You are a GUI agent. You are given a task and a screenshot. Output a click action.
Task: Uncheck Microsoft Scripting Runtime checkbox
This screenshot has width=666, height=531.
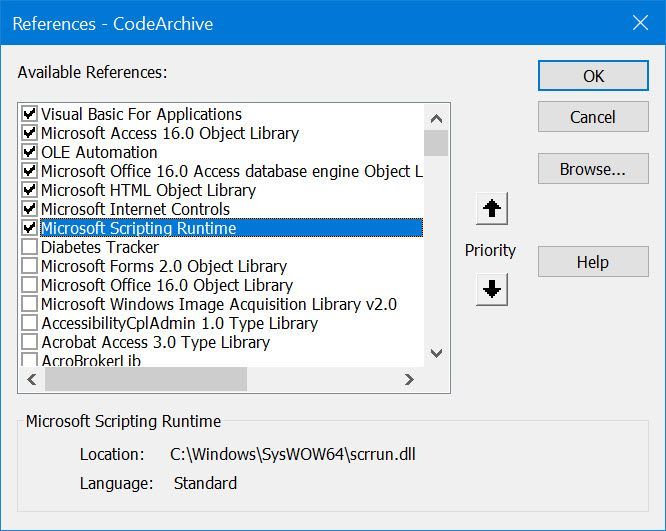pyautogui.click(x=29, y=228)
